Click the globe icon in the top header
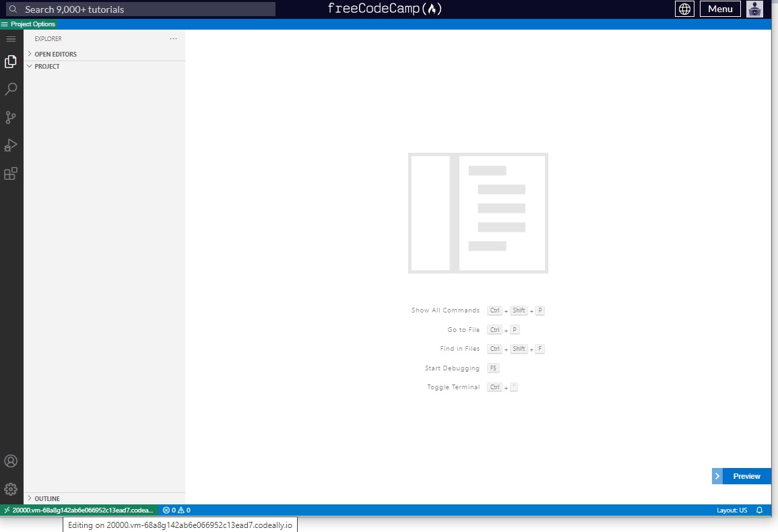This screenshot has width=778, height=532. tap(684, 9)
